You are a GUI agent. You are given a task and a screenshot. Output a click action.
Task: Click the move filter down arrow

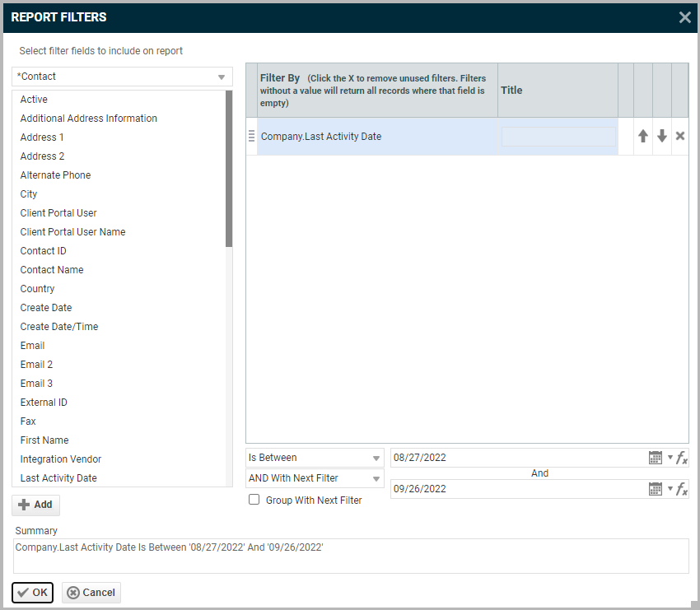tap(661, 137)
